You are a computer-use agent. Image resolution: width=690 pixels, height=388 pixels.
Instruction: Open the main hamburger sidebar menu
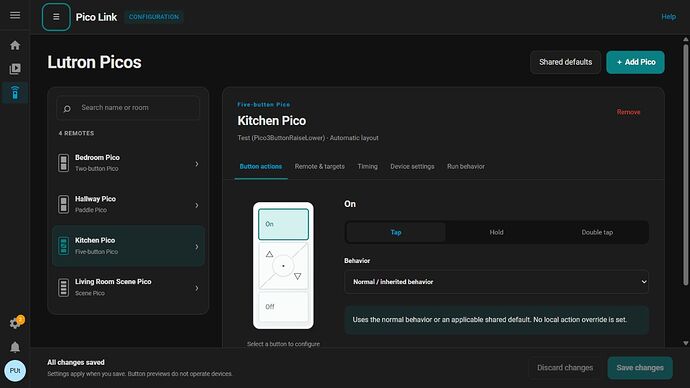(x=15, y=15)
